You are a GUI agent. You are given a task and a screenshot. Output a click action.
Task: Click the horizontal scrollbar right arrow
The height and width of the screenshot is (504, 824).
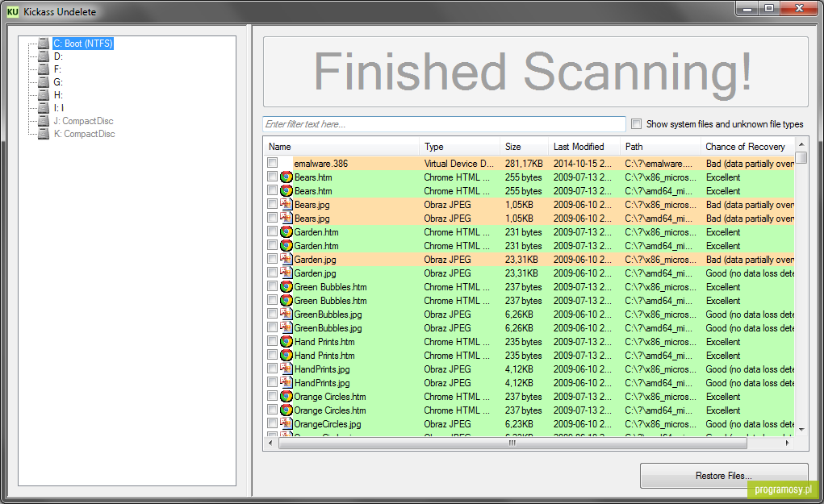(787, 443)
